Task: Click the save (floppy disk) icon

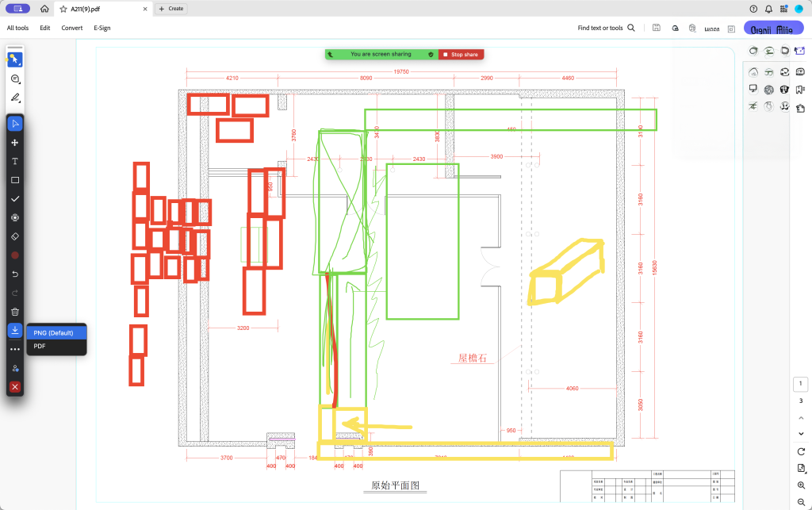Action: (x=656, y=28)
